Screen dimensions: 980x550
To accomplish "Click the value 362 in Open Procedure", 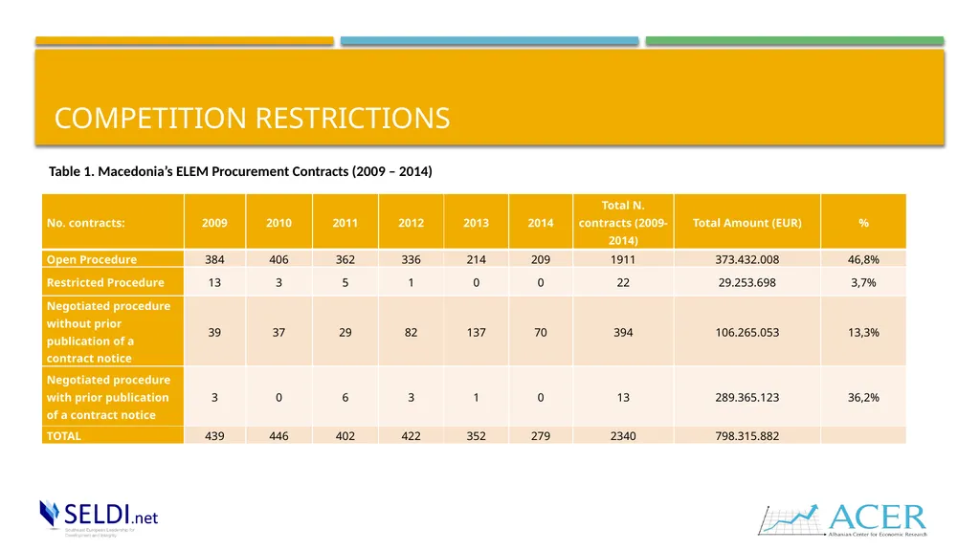I will (345, 259).
